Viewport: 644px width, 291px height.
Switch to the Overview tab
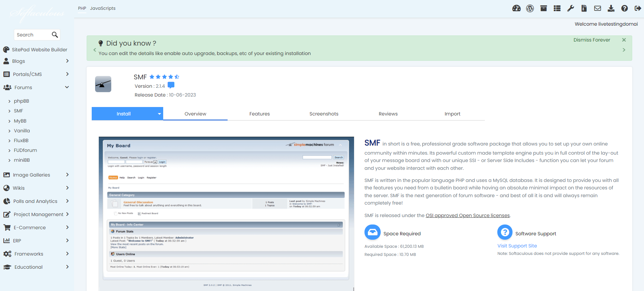pyautogui.click(x=195, y=114)
